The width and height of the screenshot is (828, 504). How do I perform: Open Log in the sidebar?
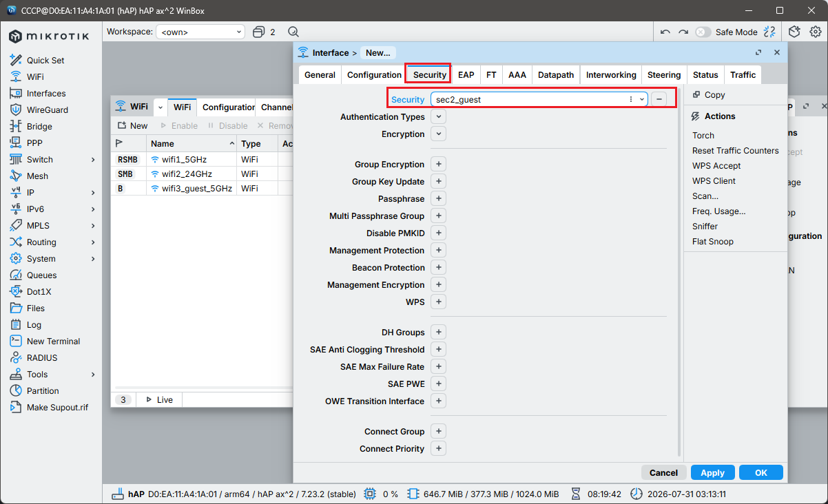pyautogui.click(x=34, y=325)
